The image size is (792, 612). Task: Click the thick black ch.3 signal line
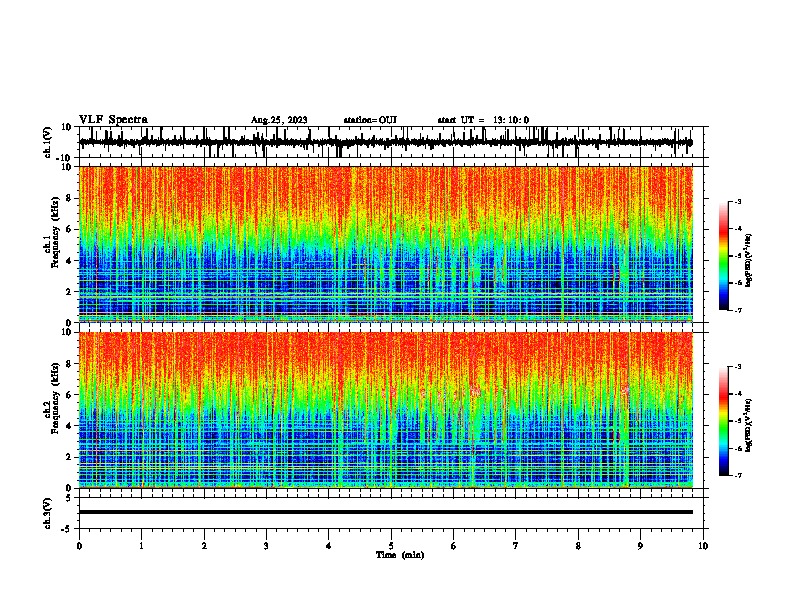386,512
